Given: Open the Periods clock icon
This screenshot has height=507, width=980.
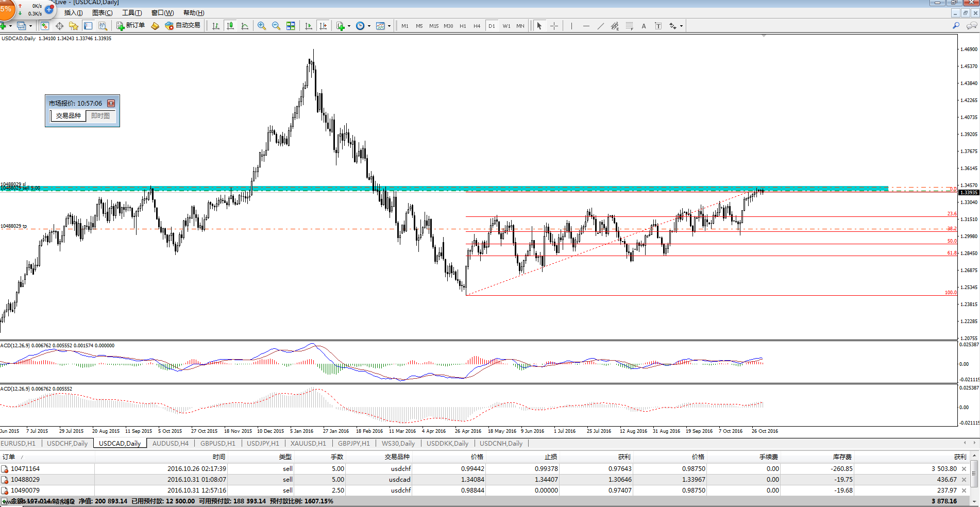Looking at the screenshot, I should pyautogui.click(x=360, y=26).
